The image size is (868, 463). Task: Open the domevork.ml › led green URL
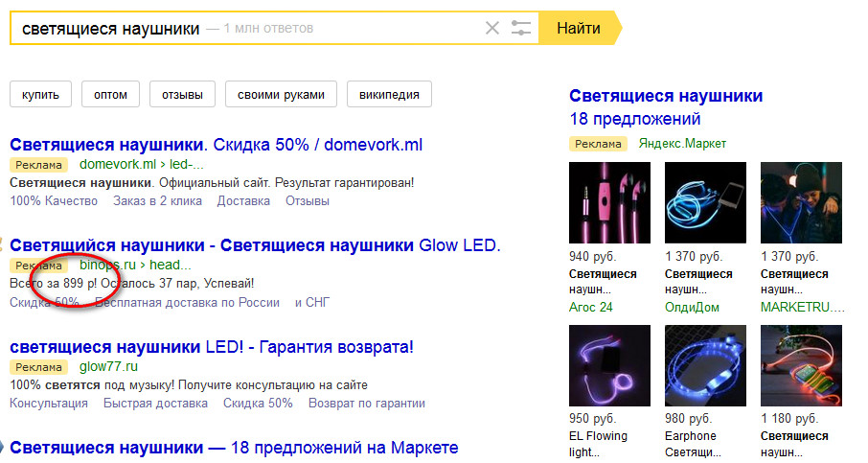click(141, 165)
